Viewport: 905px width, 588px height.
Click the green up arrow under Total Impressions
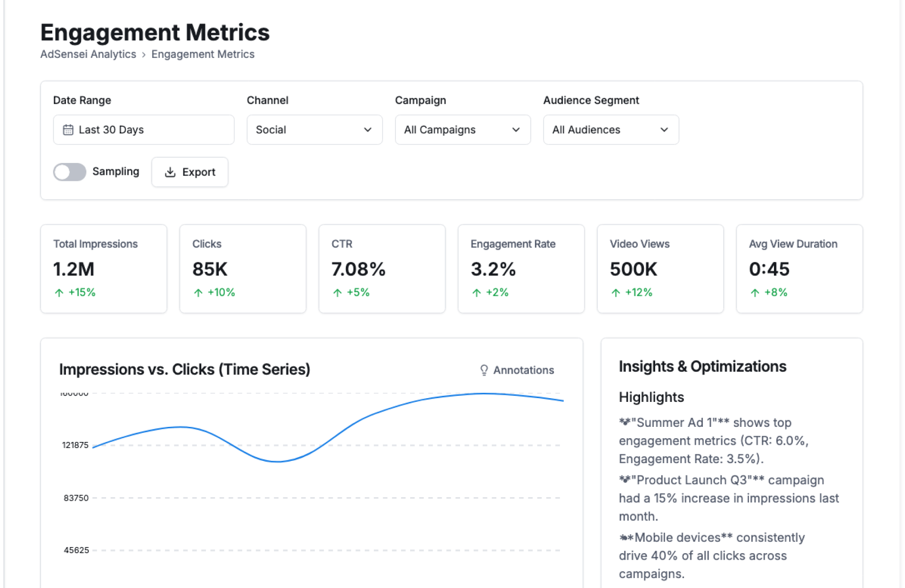(x=59, y=293)
